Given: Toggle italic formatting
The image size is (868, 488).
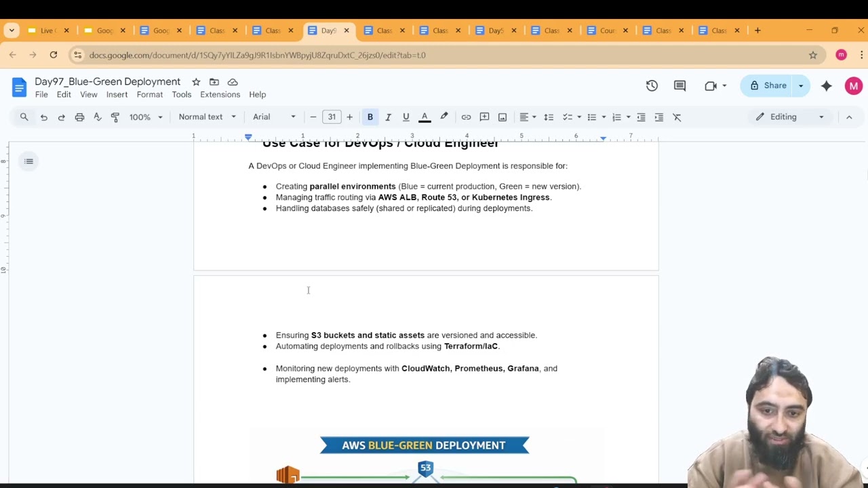Looking at the screenshot, I should [388, 117].
